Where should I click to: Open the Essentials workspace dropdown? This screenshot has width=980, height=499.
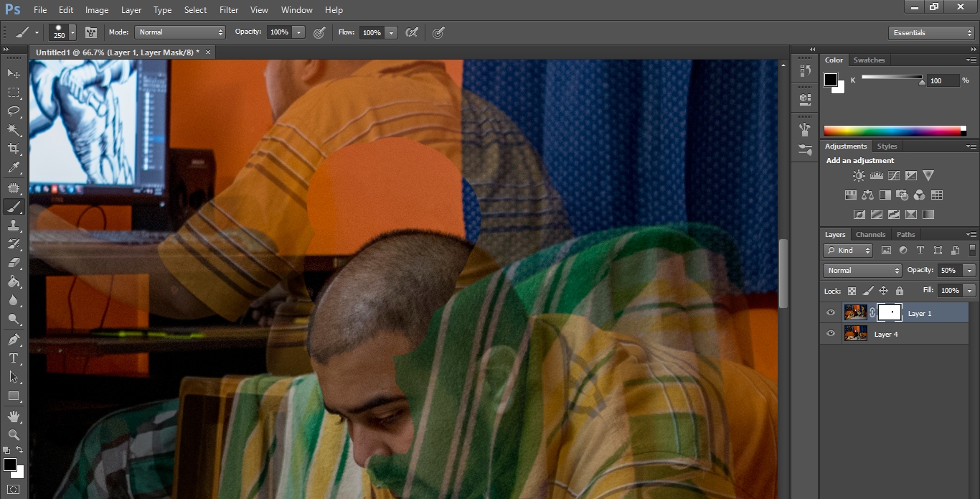(x=931, y=33)
